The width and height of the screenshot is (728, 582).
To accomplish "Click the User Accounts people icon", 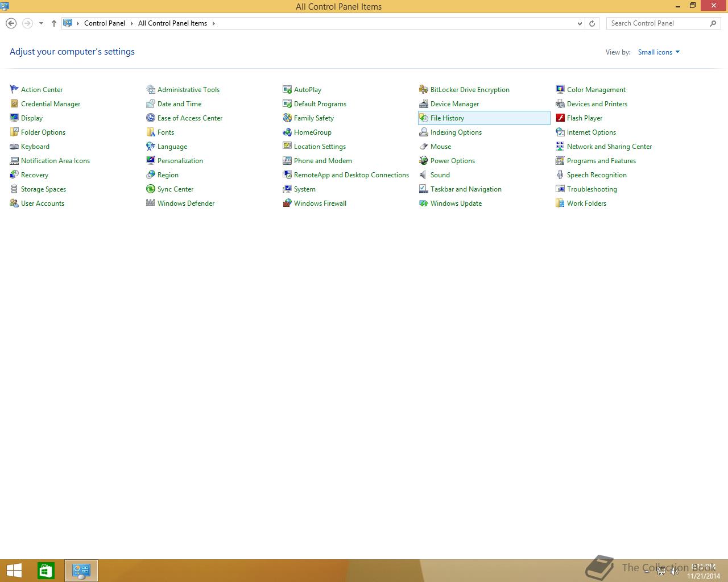I will tap(14, 203).
